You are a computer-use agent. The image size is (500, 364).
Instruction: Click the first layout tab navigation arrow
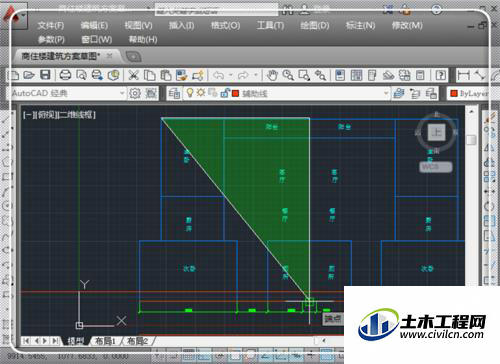(x=26, y=341)
